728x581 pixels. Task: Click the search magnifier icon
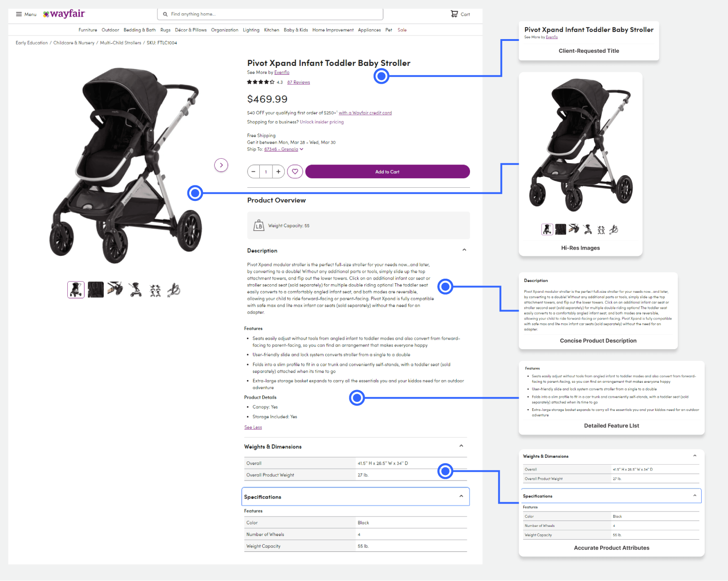(165, 14)
